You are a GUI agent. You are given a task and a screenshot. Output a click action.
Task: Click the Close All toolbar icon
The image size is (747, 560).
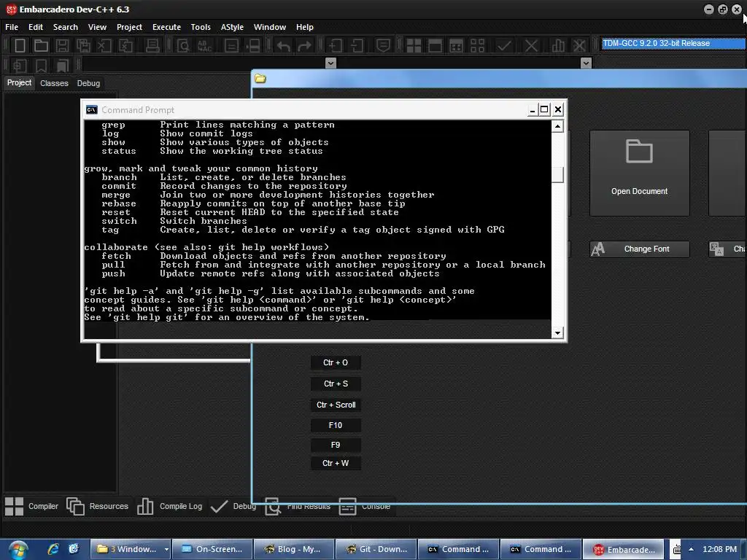[125, 46]
